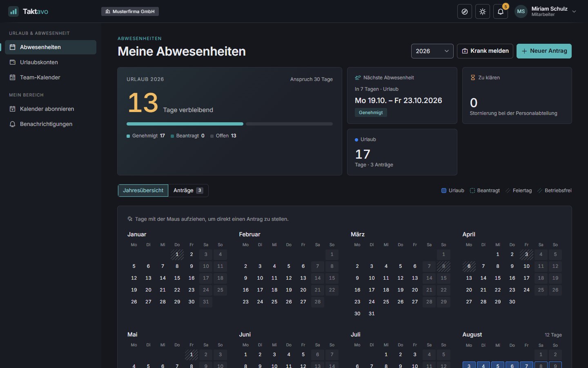Switch to the Jahresübersicht tab

pyautogui.click(x=143, y=191)
